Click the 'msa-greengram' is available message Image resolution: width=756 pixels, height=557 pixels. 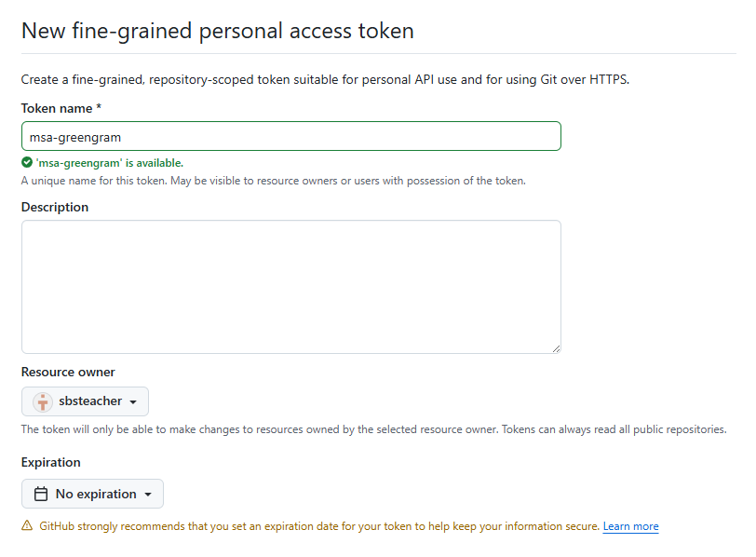click(x=110, y=163)
